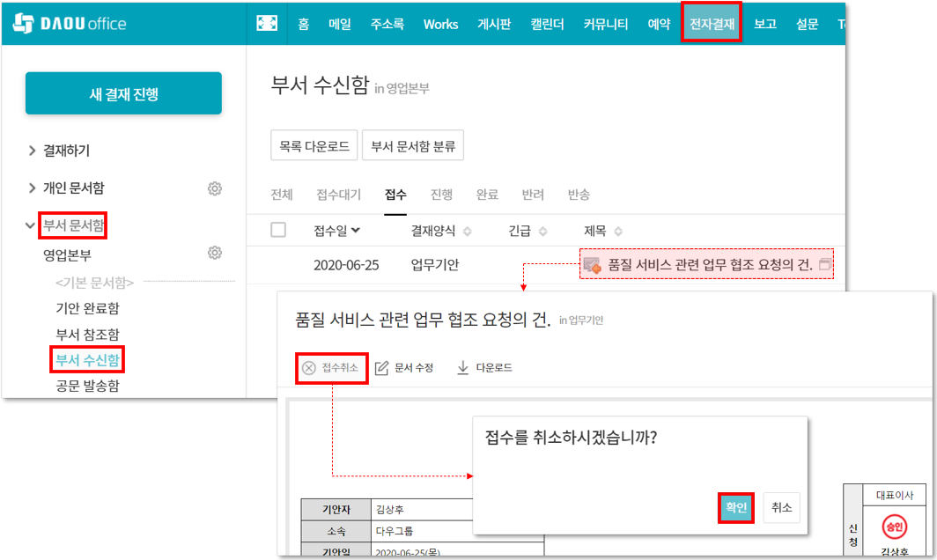
Task: Click the 목록 다운로드 button
Action: pos(314,146)
